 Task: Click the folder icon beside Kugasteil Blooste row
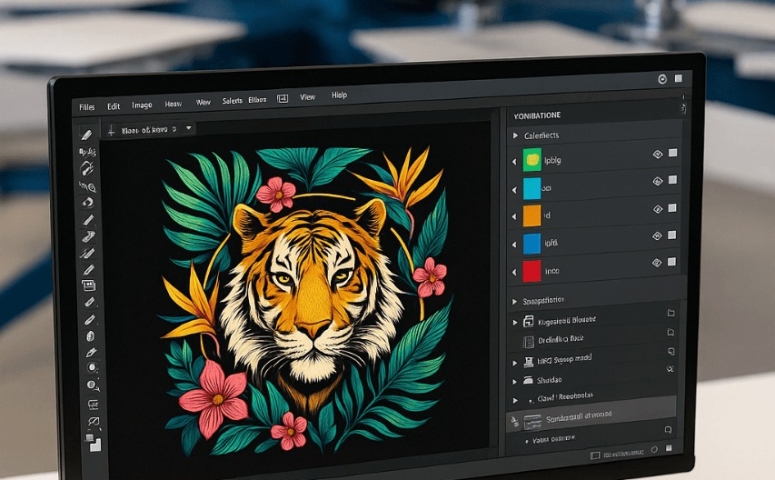(x=670, y=313)
